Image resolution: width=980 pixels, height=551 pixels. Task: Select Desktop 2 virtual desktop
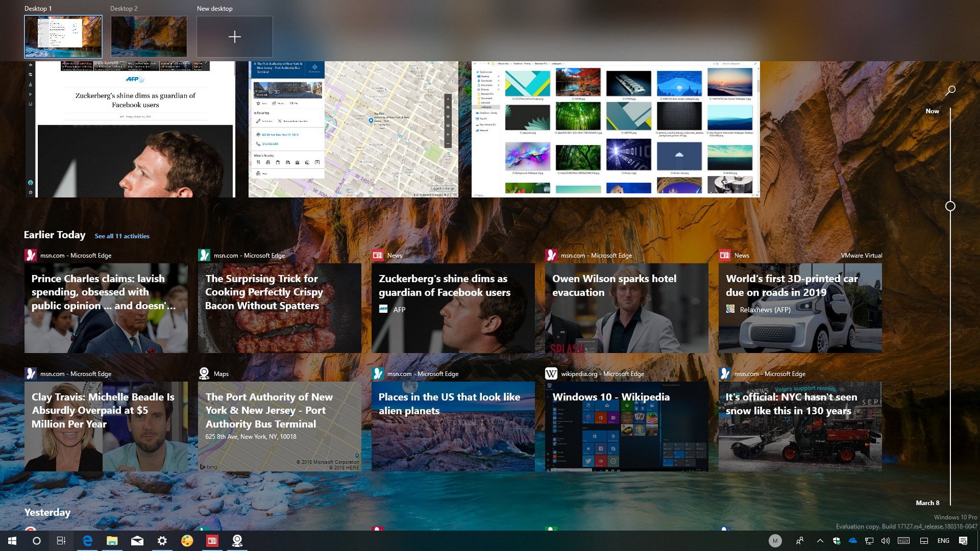[149, 36]
